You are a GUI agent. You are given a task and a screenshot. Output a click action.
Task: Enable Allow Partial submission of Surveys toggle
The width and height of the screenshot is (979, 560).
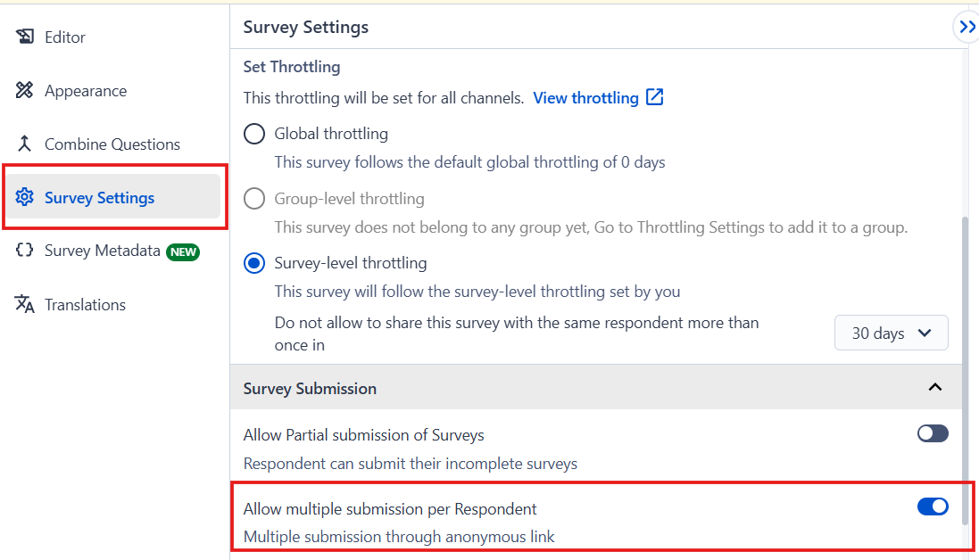(933, 433)
